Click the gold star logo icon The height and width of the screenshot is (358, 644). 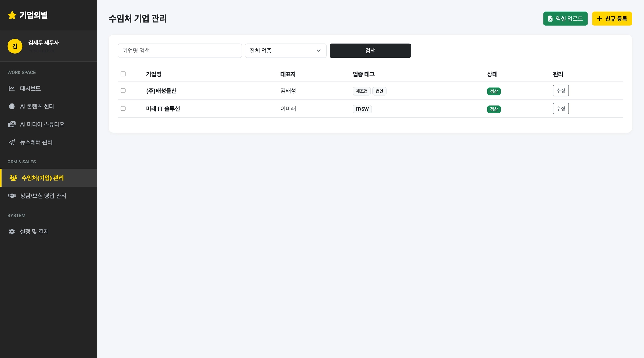(x=12, y=15)
